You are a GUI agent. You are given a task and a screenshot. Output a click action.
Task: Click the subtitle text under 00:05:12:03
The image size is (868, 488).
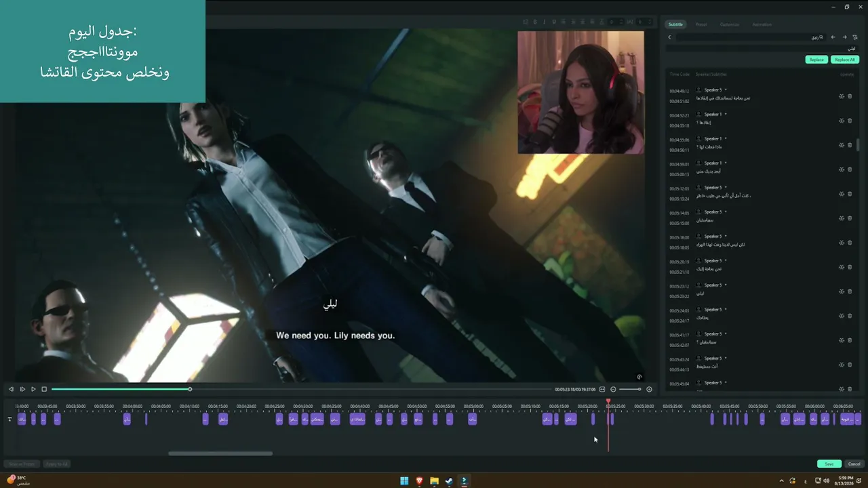tap(724, 196)
